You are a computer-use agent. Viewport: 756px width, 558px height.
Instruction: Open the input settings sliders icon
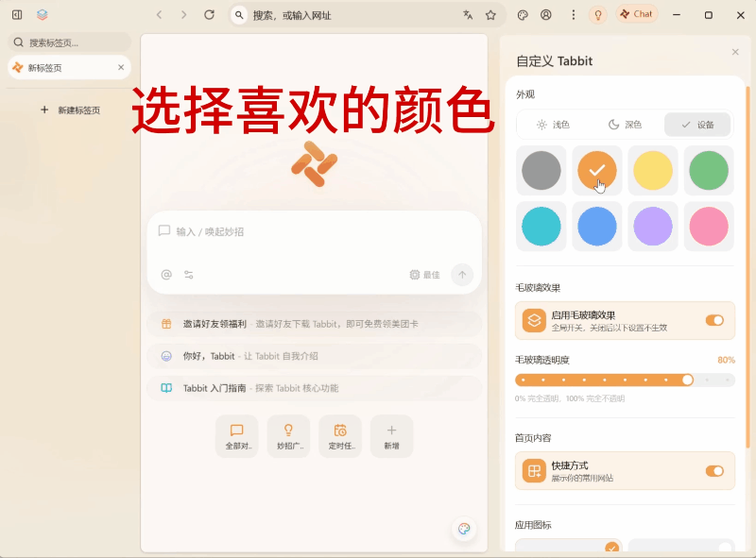(188, 275)
